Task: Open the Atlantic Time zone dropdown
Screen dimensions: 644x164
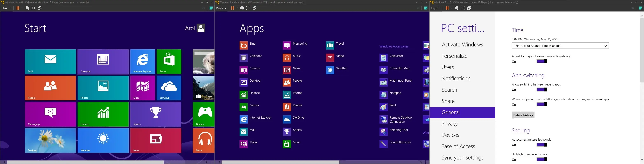Action: [x=560, y=46]
